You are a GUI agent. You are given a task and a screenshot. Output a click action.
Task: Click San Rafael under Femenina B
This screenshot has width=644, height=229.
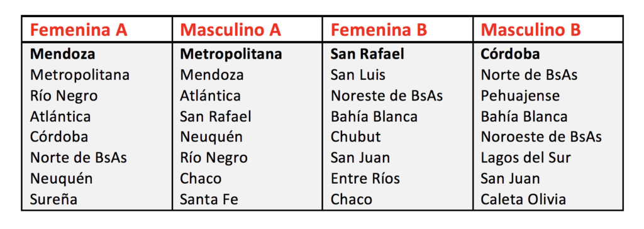coord(367,54)
